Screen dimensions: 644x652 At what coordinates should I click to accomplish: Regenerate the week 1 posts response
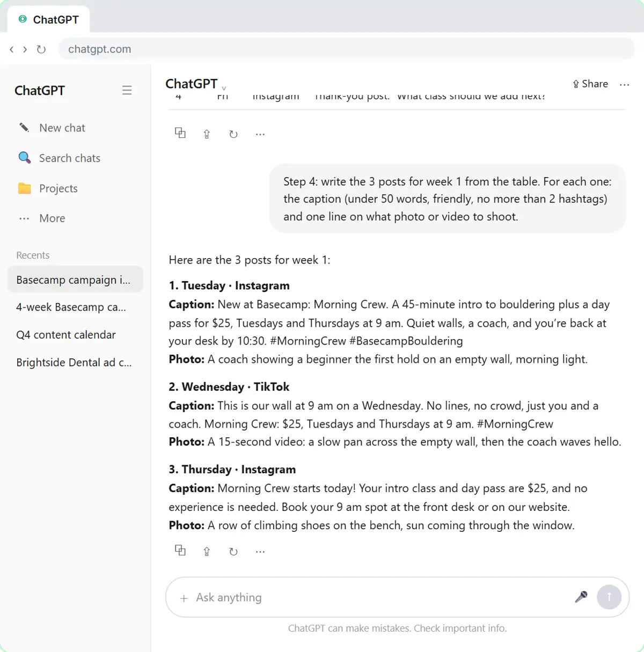click(x=233, y=551)
